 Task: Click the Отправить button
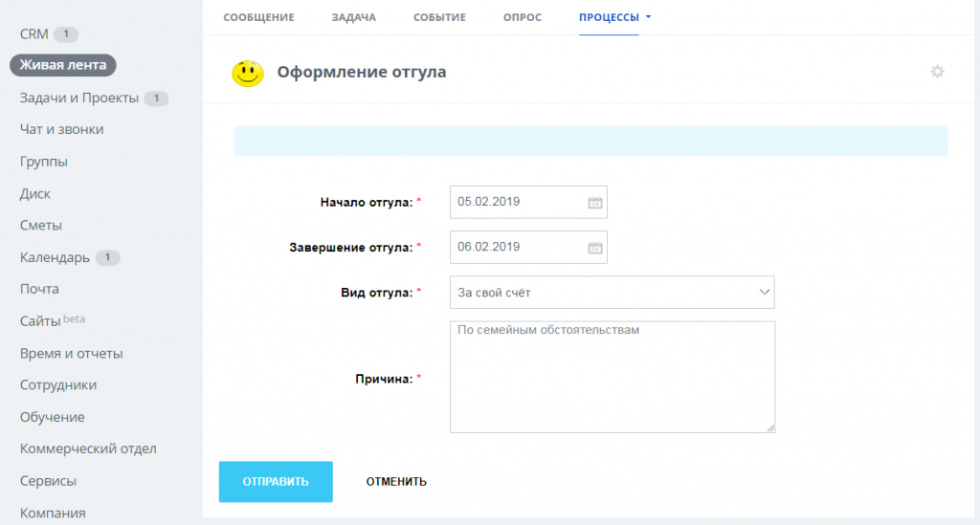[x=276, y=481]
